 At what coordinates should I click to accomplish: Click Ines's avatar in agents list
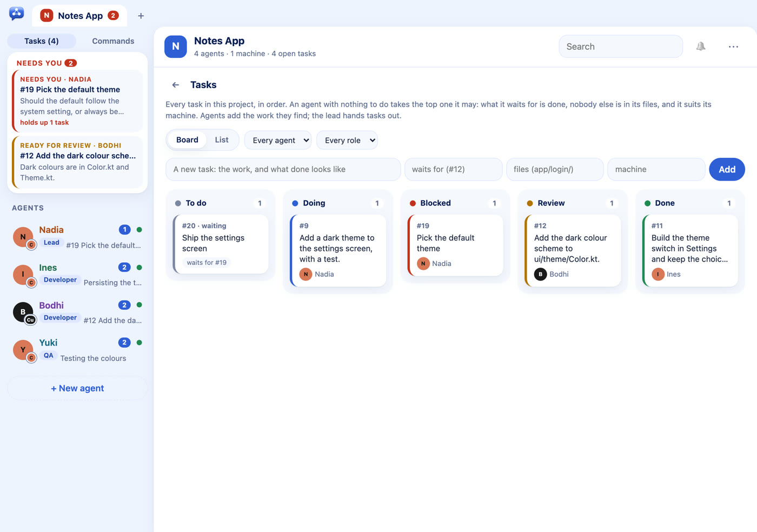[23, 275]
